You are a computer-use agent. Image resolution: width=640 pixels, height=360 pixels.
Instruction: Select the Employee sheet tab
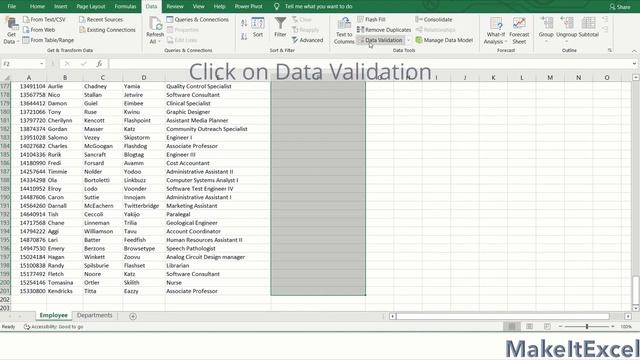tap(53, 315)
